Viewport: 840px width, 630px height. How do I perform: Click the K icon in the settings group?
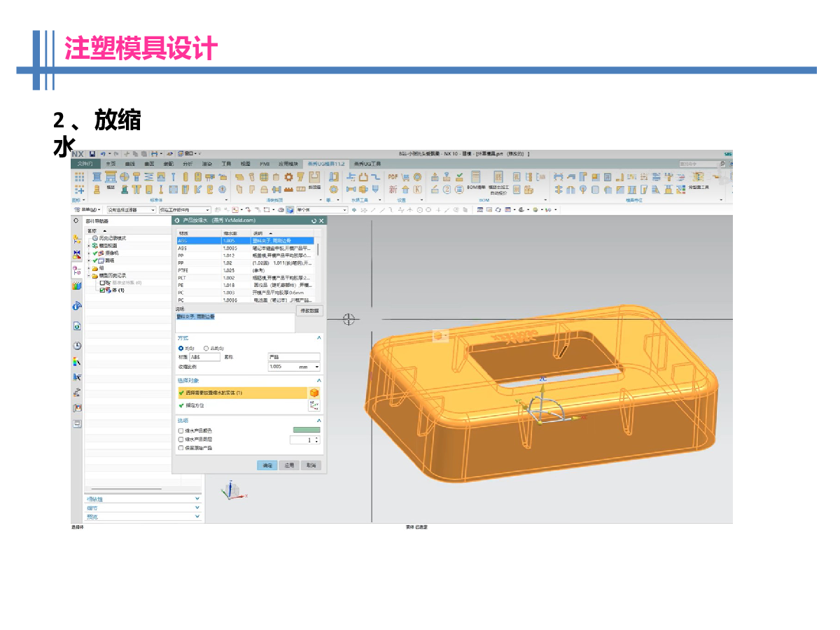(x=418, y=189)
